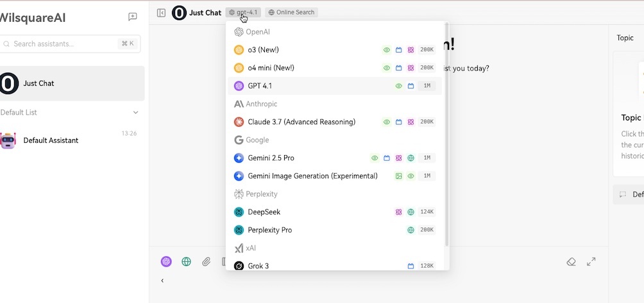Click the small left chevron below toolbar
Screen dimensions: 644x303
point(162,281)
